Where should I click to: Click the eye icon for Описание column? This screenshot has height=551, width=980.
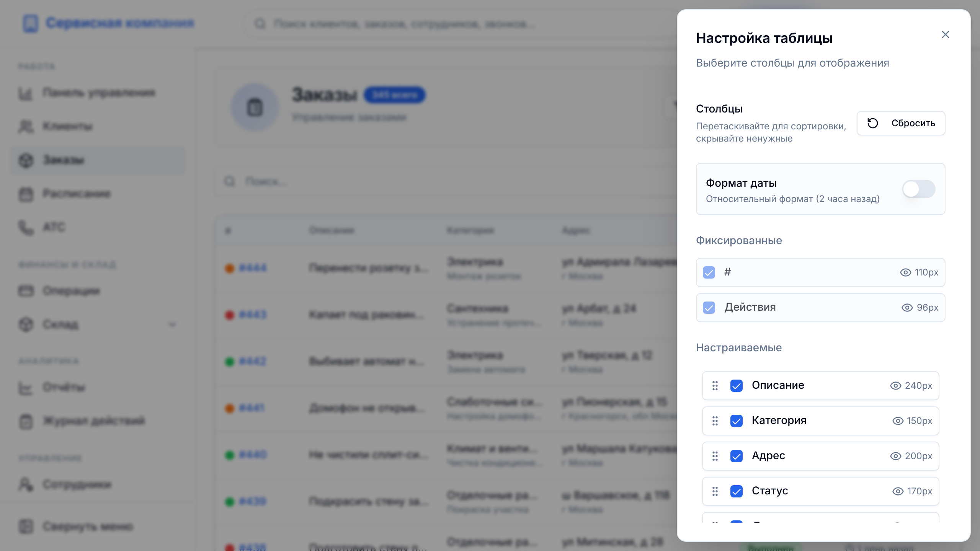(x=895, y=386)
